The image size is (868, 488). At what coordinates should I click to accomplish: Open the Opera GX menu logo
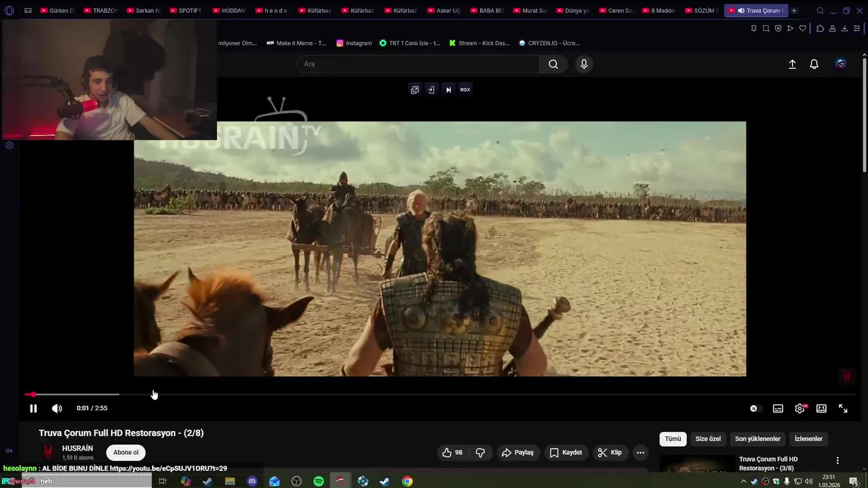[x=9, y=11]
